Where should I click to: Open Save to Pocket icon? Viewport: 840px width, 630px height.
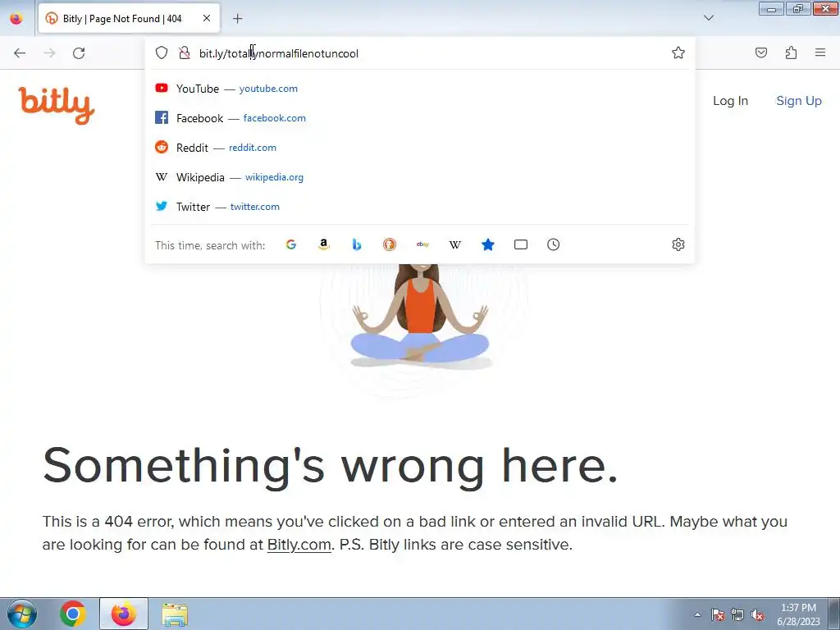point(761,52)
